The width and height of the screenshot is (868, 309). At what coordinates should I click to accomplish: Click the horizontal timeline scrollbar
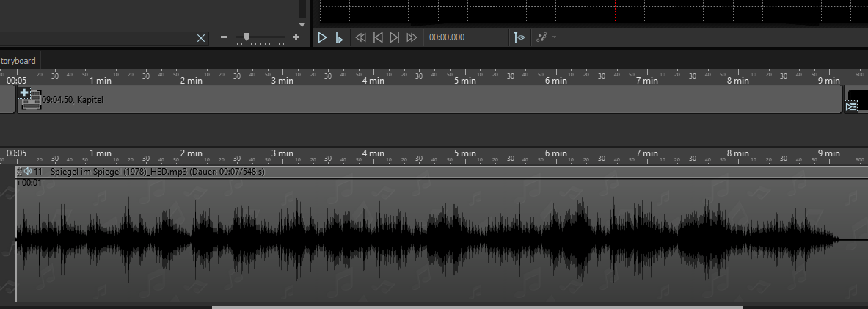pos(477,307)
